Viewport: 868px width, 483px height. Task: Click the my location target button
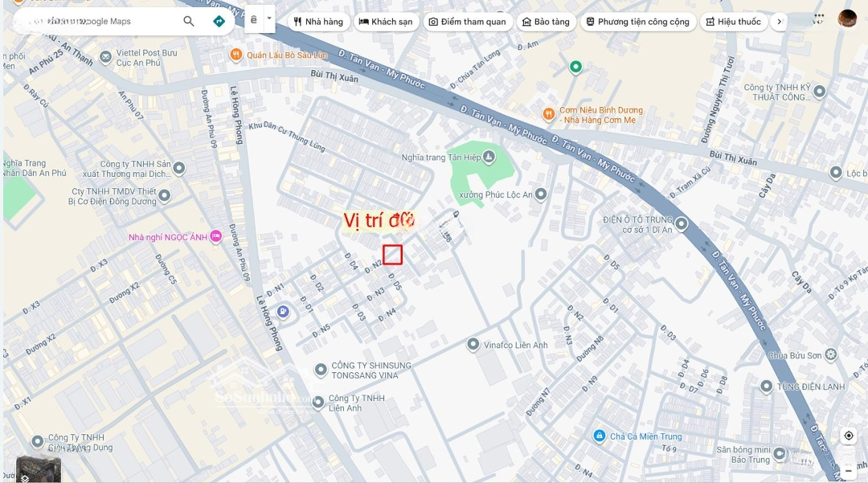pos(849,436)
